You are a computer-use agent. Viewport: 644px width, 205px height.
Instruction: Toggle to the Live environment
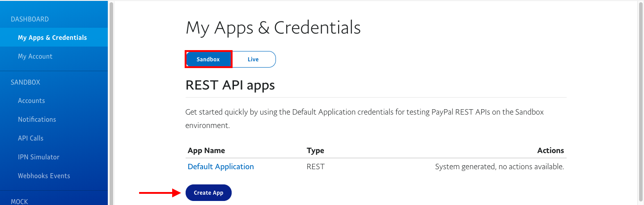(253, 59)
